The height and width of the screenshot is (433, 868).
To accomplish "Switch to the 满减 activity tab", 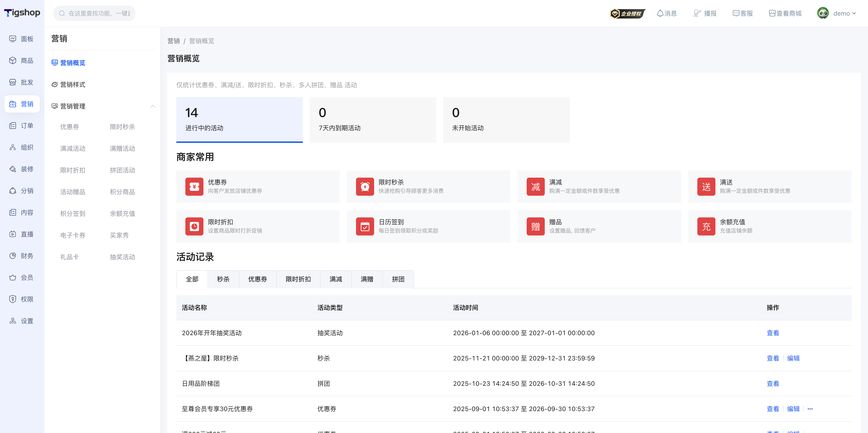I will point(336,279).
